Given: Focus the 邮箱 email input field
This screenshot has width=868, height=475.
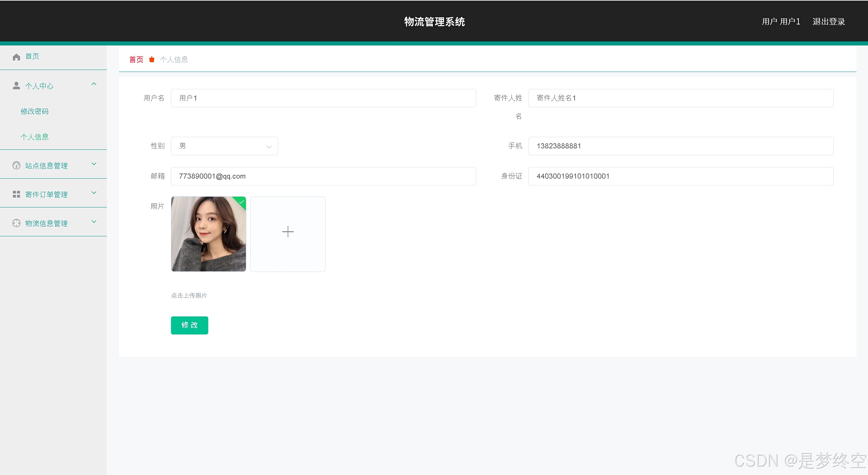Looking at the screenshot, I should click(323, 176).
